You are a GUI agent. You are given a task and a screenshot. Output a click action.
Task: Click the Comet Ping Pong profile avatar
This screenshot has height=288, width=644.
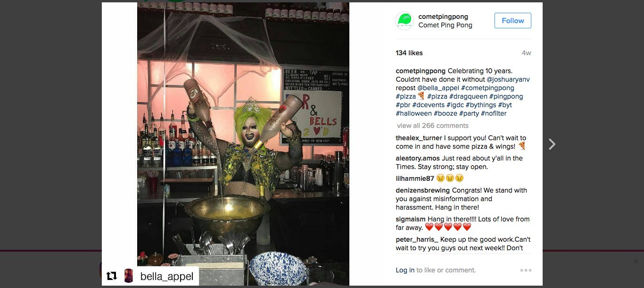click(x=405, y=21)
